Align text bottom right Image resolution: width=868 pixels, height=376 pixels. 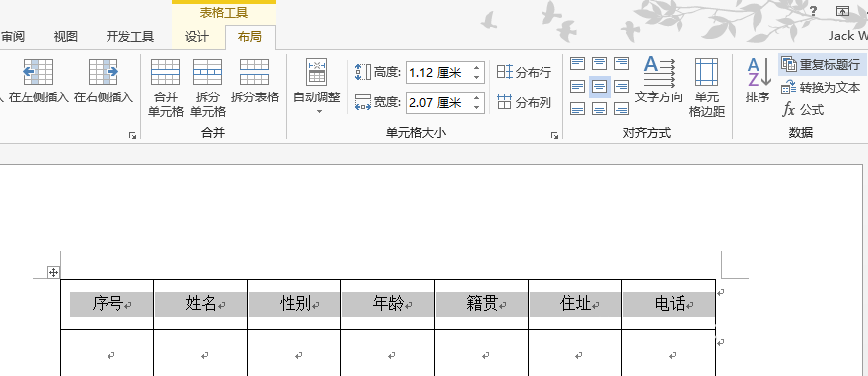pyautogui.click(x=622, y=109)
